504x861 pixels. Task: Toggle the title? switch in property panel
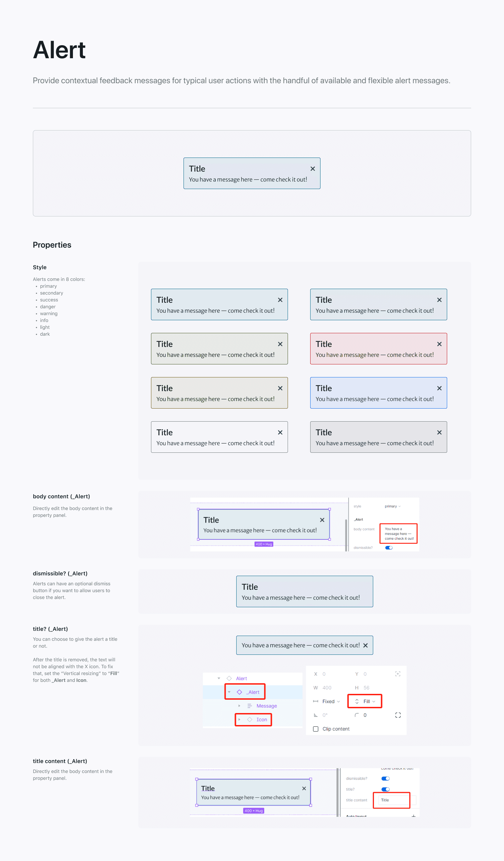pos(386,789)
